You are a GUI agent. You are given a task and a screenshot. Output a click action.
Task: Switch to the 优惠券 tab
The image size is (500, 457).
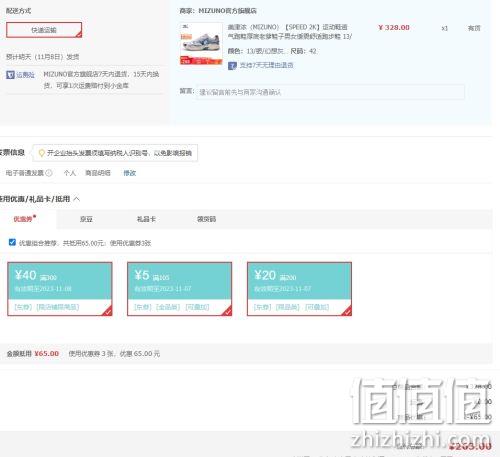click(x=24, y=219)
